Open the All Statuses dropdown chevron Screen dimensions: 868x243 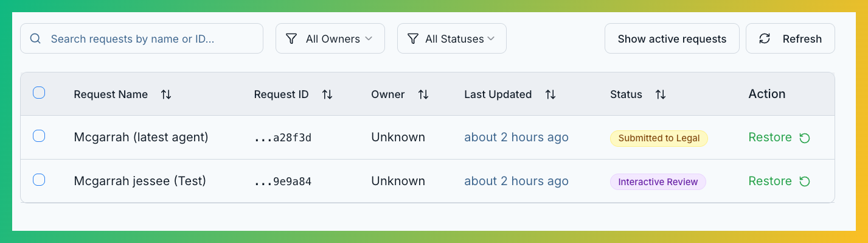tap(491, 39)
